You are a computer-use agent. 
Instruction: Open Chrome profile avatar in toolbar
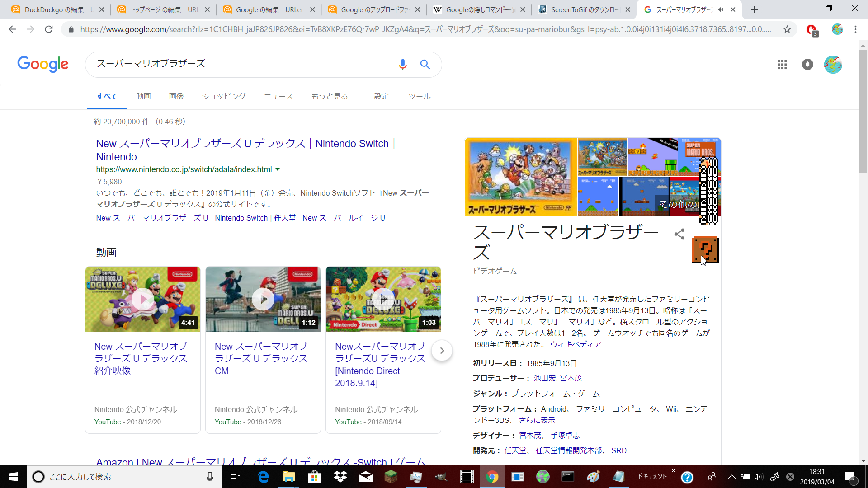[x=837, y=29]
